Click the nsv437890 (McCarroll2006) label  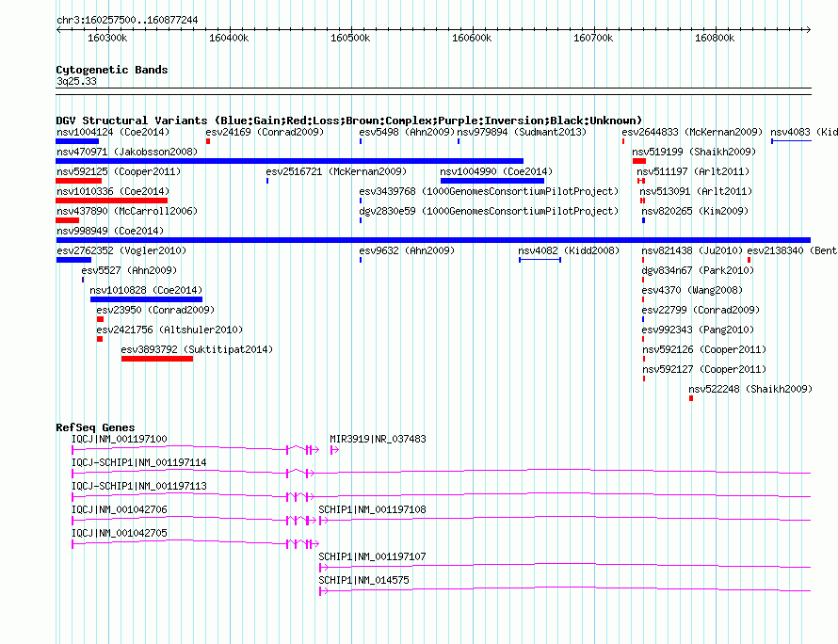pyautogui.click(x=127, y=211)
